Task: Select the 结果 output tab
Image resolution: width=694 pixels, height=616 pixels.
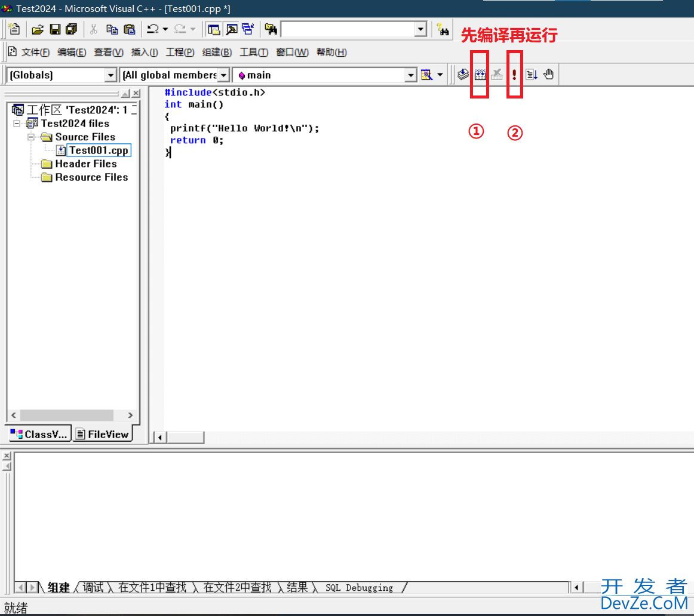Action: (297, 587)
